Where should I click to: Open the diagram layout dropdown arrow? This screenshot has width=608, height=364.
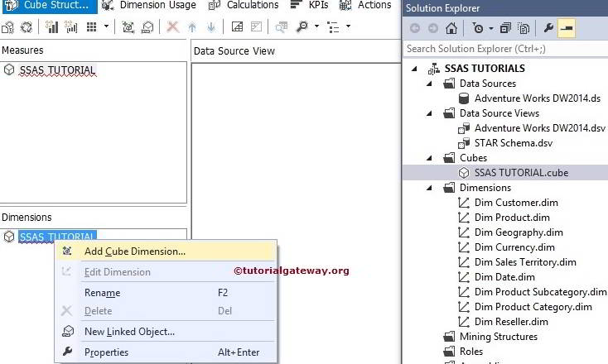point(348,26)
